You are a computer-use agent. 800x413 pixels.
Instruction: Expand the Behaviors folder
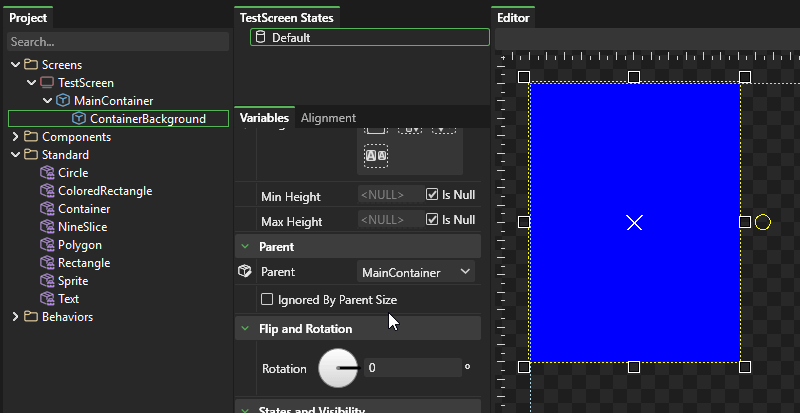15,317
